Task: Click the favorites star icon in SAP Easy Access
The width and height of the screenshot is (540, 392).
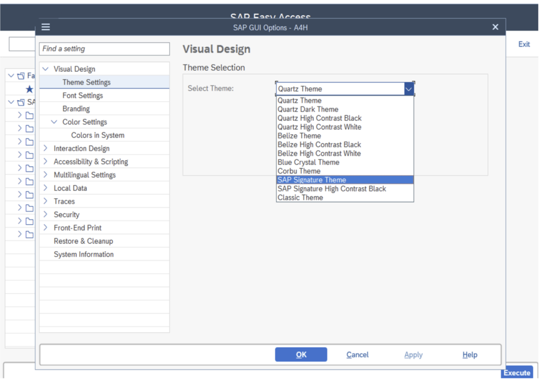Action: (30, 89)
